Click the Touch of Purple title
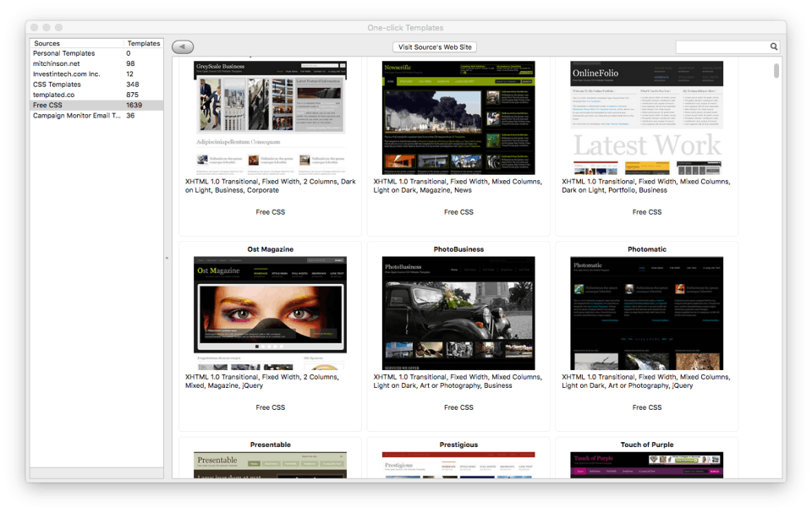Screen dimensions: 812x513 point(647,445)
